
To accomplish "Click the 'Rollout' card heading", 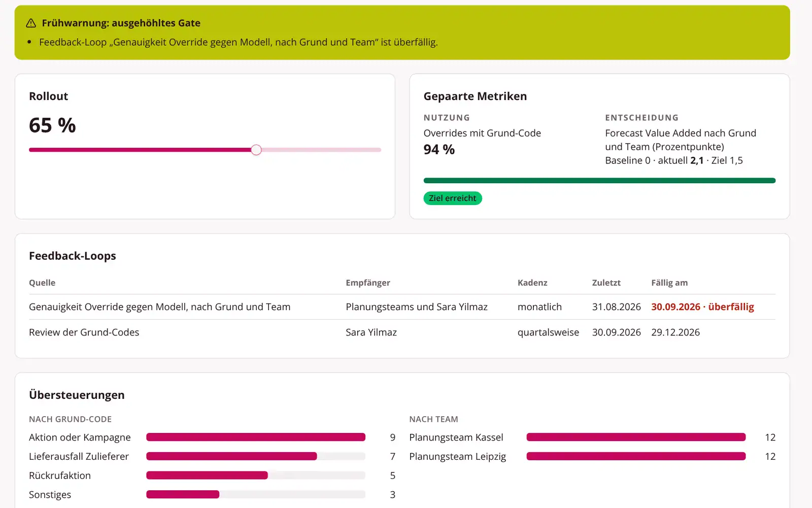I will pos(48,96).
